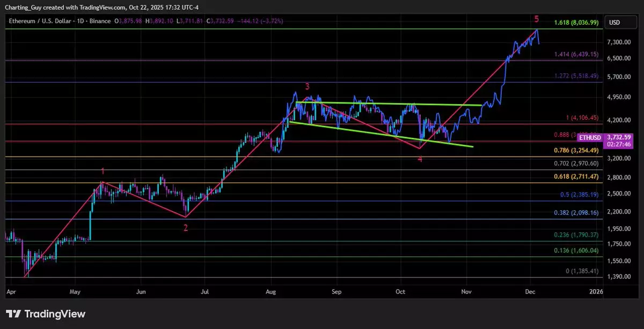Click the TradingView logo in the footer
644x329 pixels.
pyautogui.click(x=46, y=314)
